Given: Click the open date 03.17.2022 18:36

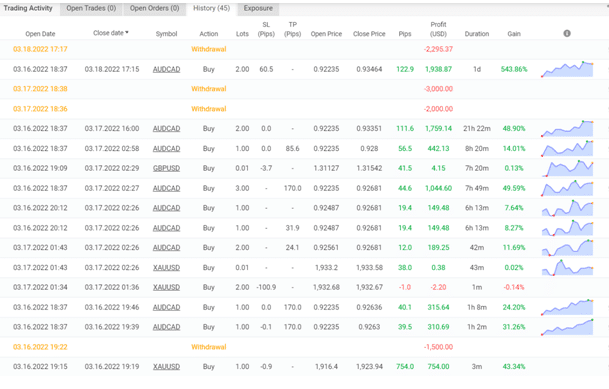Looking at the screenshot, I should coord(40,109).
